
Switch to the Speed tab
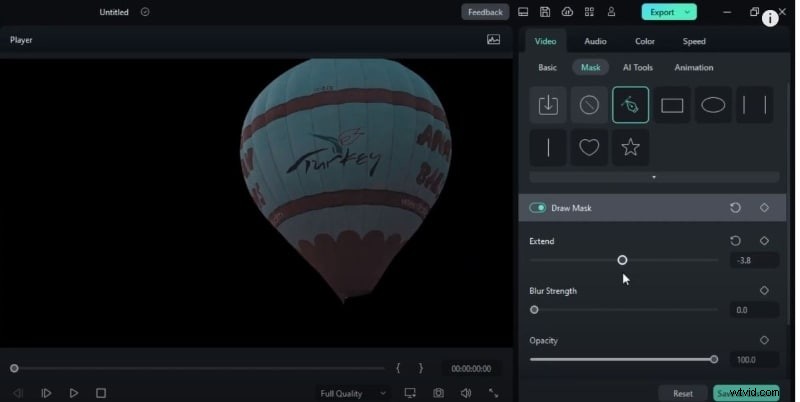tap(694, 41)
